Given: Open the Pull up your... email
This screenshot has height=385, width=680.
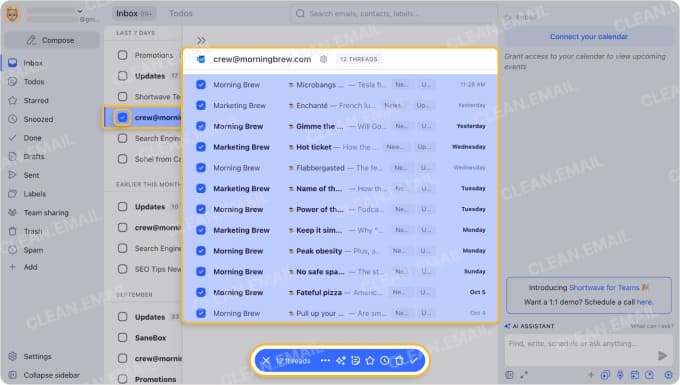Looking at the screenshot, I should click(341, 313).
